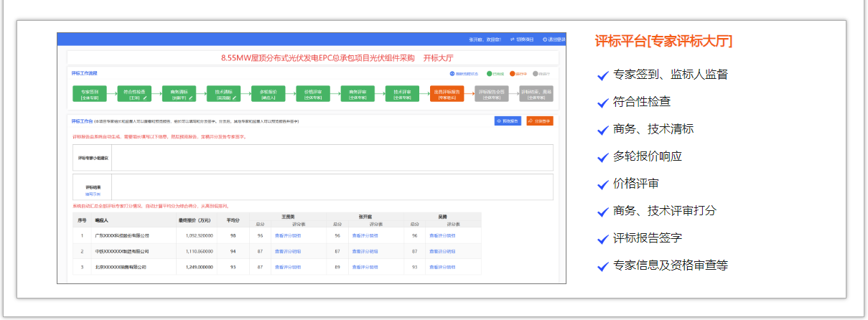Click the 退出登录 logout icon
The image size is (868, 320).
click(545, 39)
